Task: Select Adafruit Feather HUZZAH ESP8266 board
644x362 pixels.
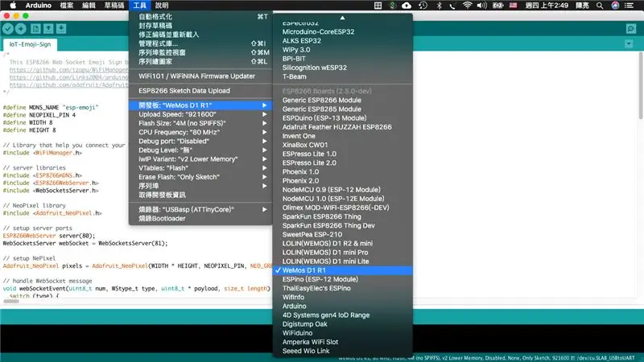Action: (x=343, y=127)
